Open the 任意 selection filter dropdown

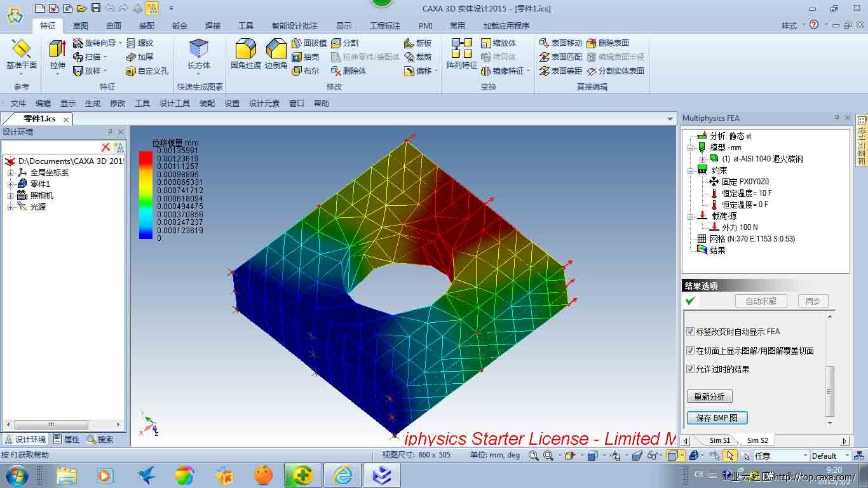tap(806, 456)
